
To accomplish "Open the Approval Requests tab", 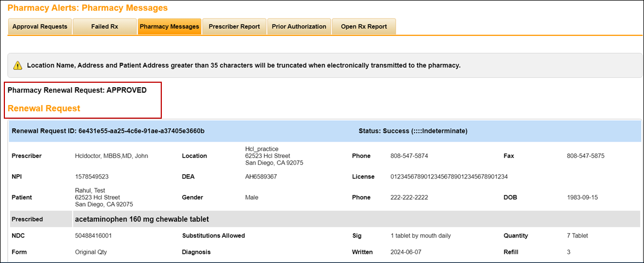I will (x=40, y=26).
